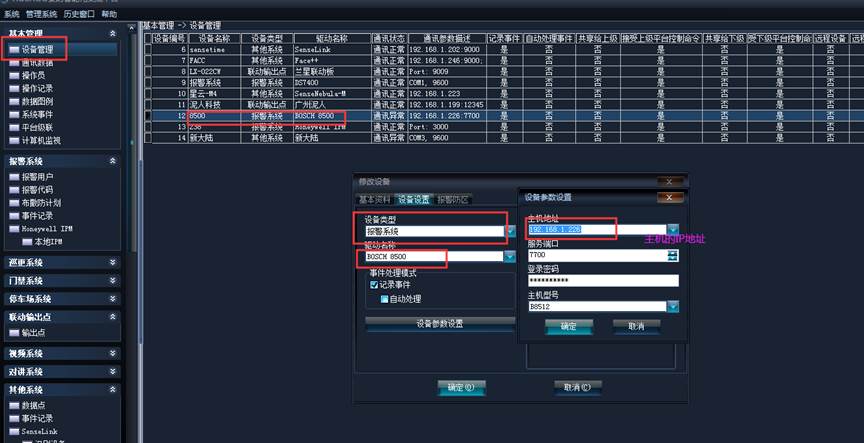Screen dimensions: 864x443
Task: Open the 设备类型 dropdown
Action: pyautogui.click(x=510, y=231)
